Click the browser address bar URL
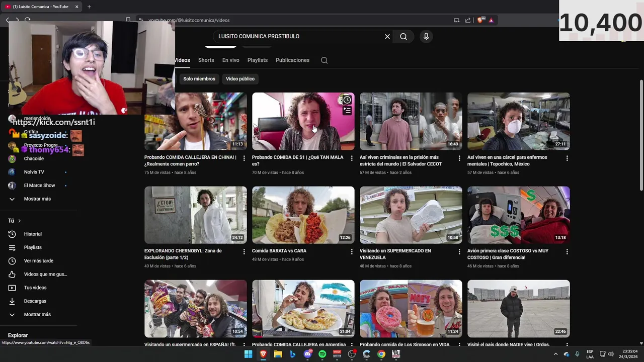 189,20
